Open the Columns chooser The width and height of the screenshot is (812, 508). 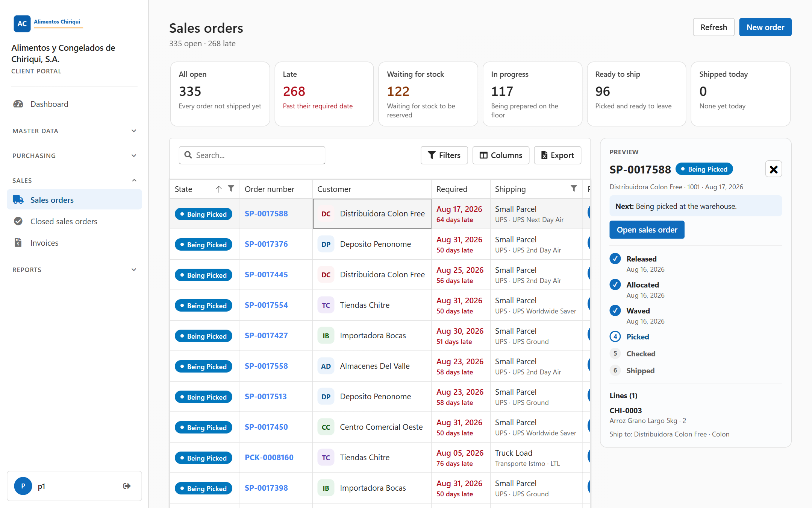click(501, 155)
